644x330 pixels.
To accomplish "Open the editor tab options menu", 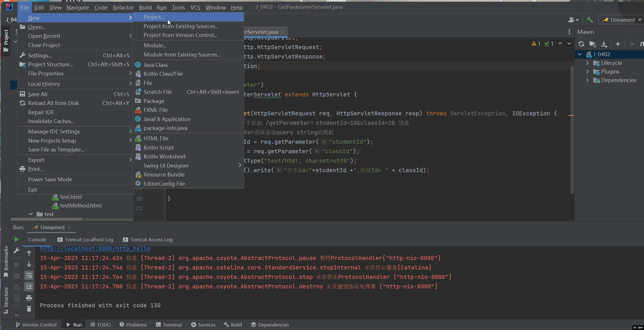I will [x=569, y=32].
